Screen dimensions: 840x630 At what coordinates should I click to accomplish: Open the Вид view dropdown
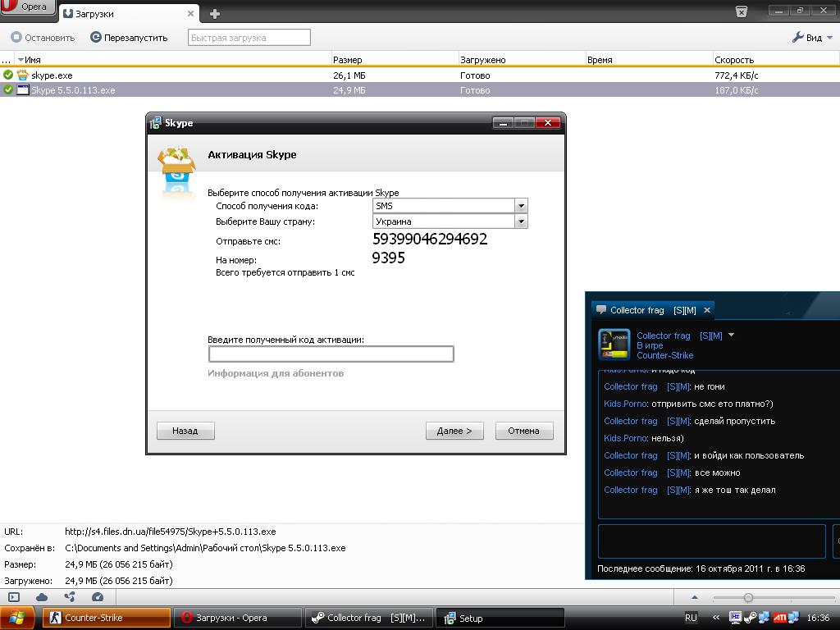[812, 38]
